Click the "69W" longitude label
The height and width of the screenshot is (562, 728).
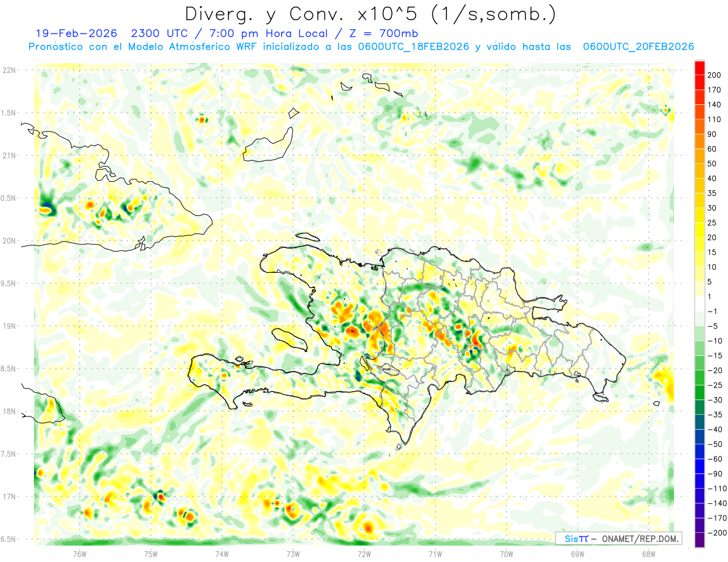(x=578, y=554)
